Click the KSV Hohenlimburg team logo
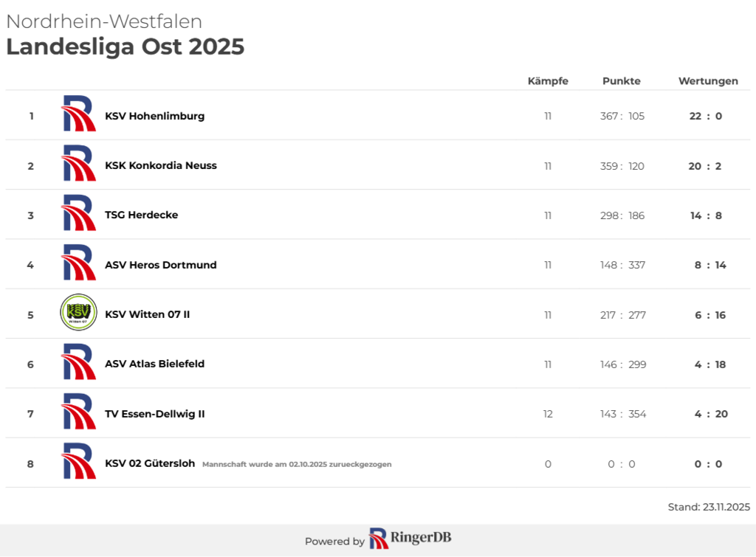 [78, 114]
